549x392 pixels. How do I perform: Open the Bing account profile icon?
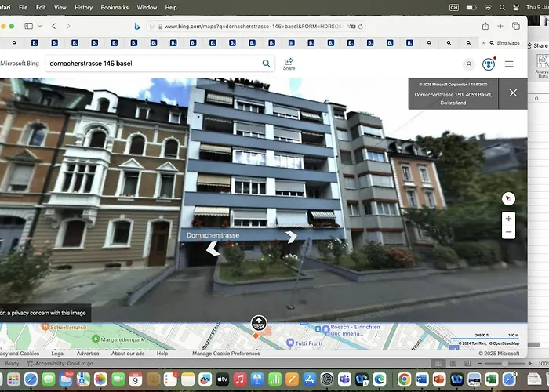click(x=468, y=64)
